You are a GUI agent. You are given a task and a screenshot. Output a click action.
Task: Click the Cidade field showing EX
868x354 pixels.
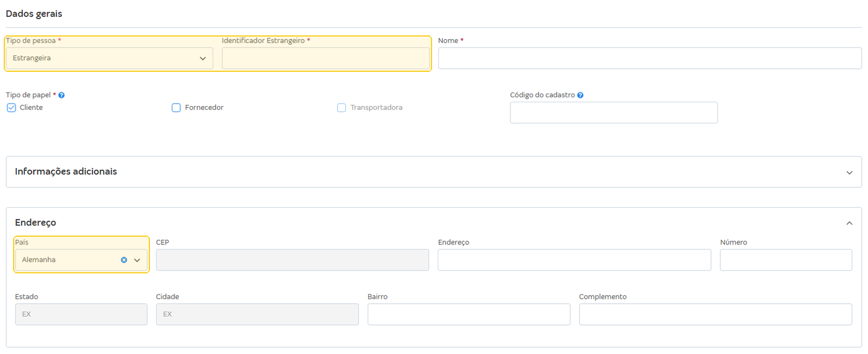(x=257, y=314)
